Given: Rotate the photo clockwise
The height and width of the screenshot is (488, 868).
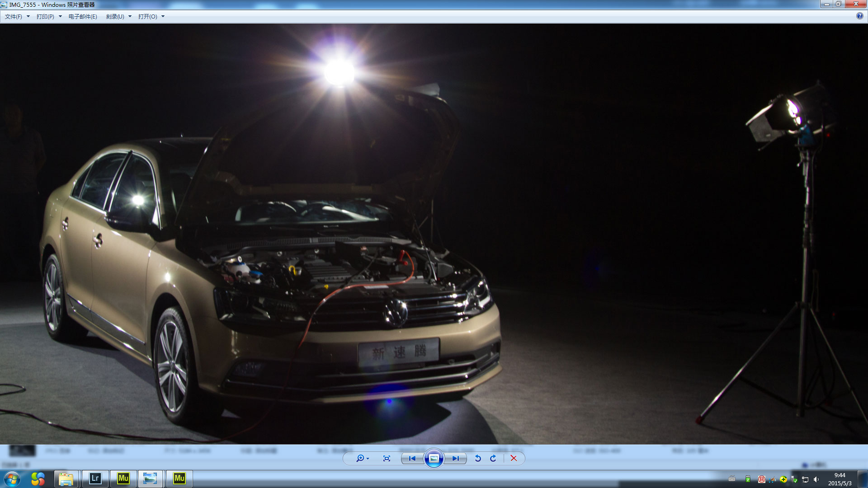Looking at the screenshot, I should coord(493,458).
